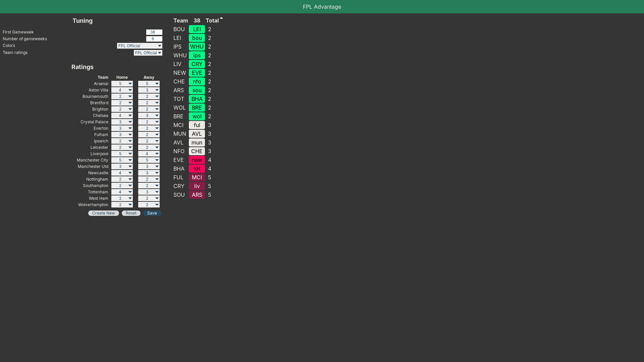
Task: Click the LEI fixture cell for BOU
Action: click(x=197, y=29)
